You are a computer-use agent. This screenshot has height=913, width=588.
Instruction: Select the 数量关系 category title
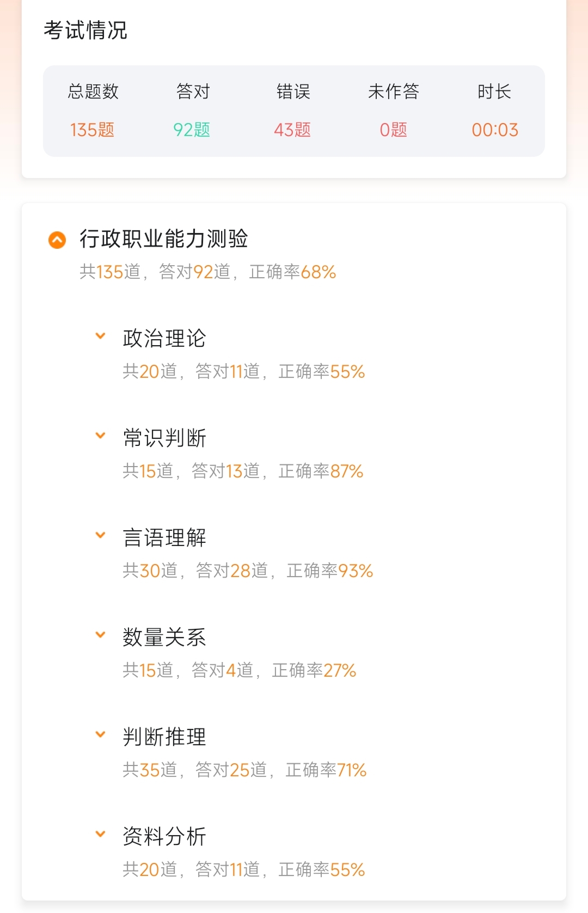pos(164,637)
